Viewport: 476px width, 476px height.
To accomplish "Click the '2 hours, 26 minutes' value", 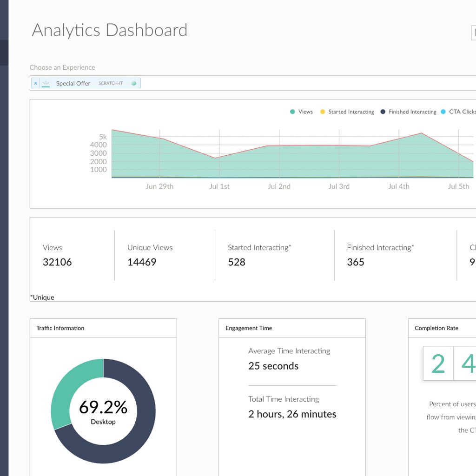I will pos(292,414).
